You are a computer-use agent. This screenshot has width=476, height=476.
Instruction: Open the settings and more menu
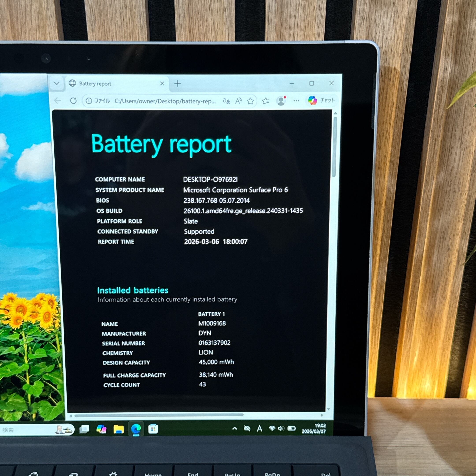tap(296, 101)
